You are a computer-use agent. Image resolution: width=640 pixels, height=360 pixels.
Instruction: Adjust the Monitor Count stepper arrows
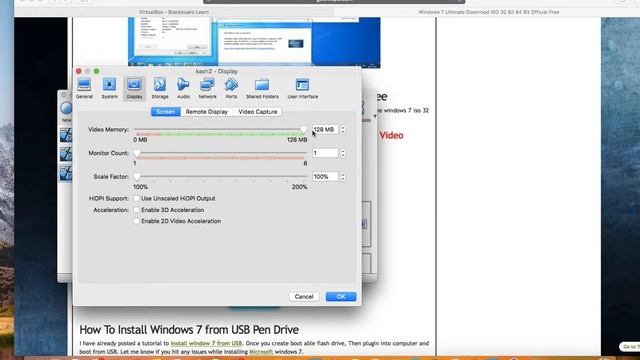[x=343, y=153]
